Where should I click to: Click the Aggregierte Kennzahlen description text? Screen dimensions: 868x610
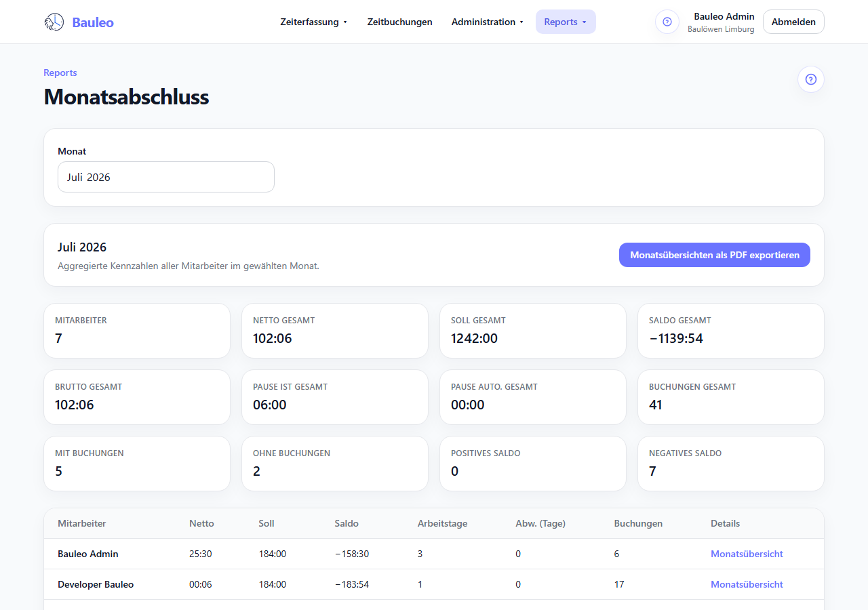[189, 266]
